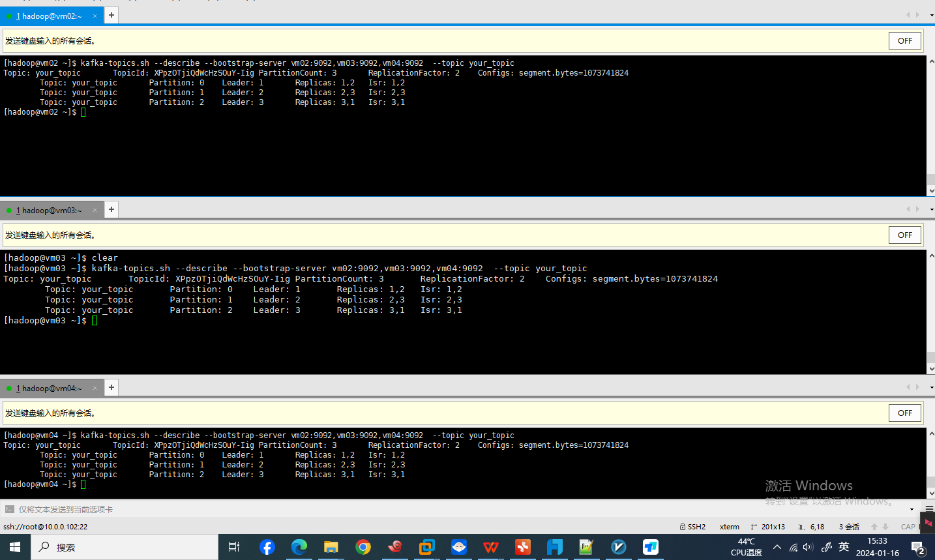Toggle the OFF button in vm04 pane

pyautogui.click(x=905, y=413)
